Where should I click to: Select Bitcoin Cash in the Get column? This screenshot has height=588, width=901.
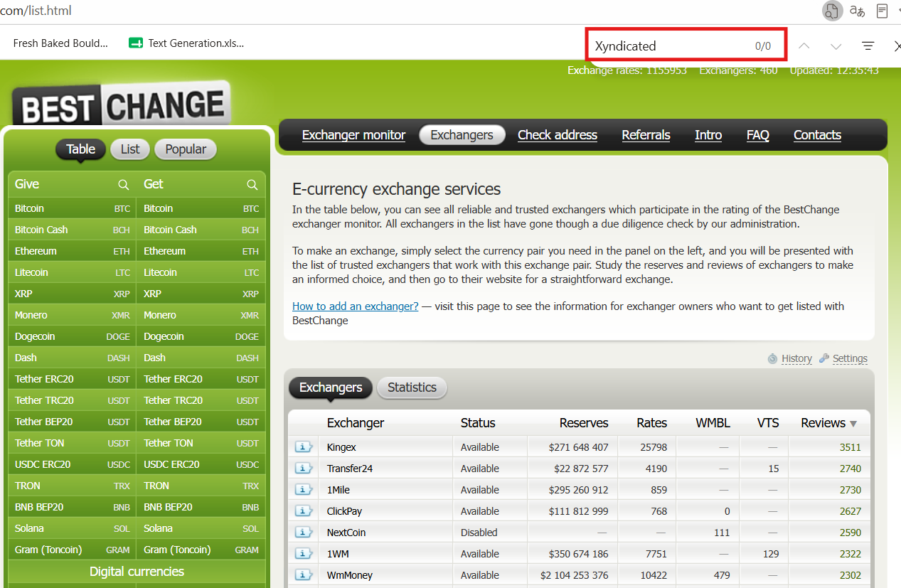coord(201,230)
